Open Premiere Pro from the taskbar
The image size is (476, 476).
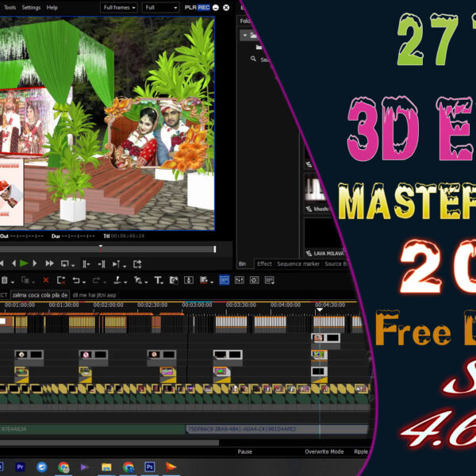[21, 467]
